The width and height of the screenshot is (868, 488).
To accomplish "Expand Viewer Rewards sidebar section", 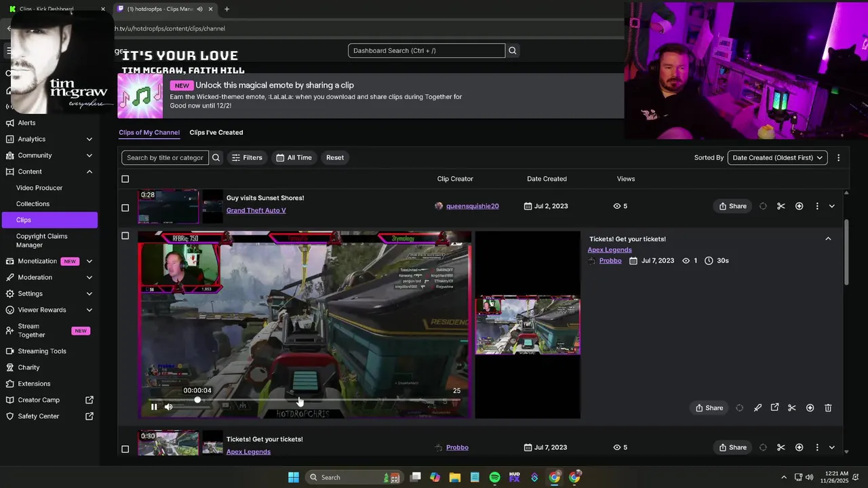I will pos(90,310).
